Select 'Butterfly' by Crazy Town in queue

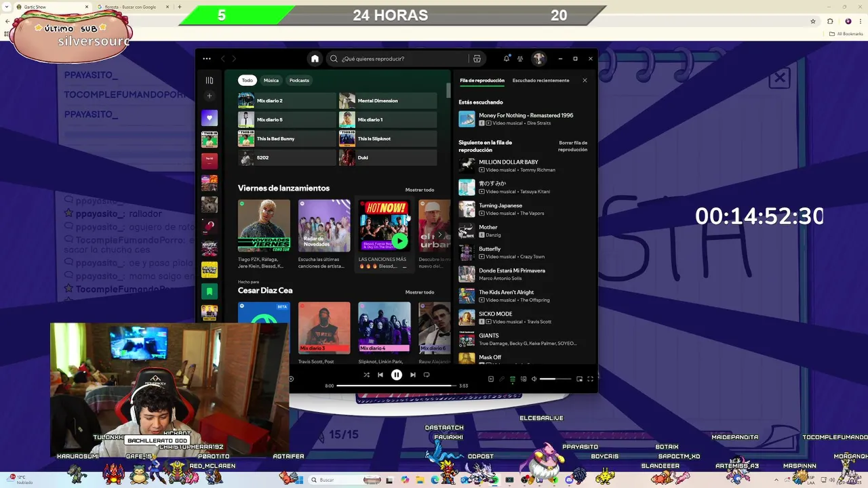[x=524, y=252]
